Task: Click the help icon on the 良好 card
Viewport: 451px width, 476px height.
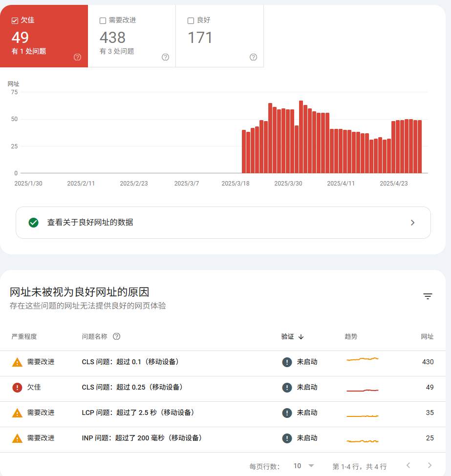Action: [x=253, y=57]
